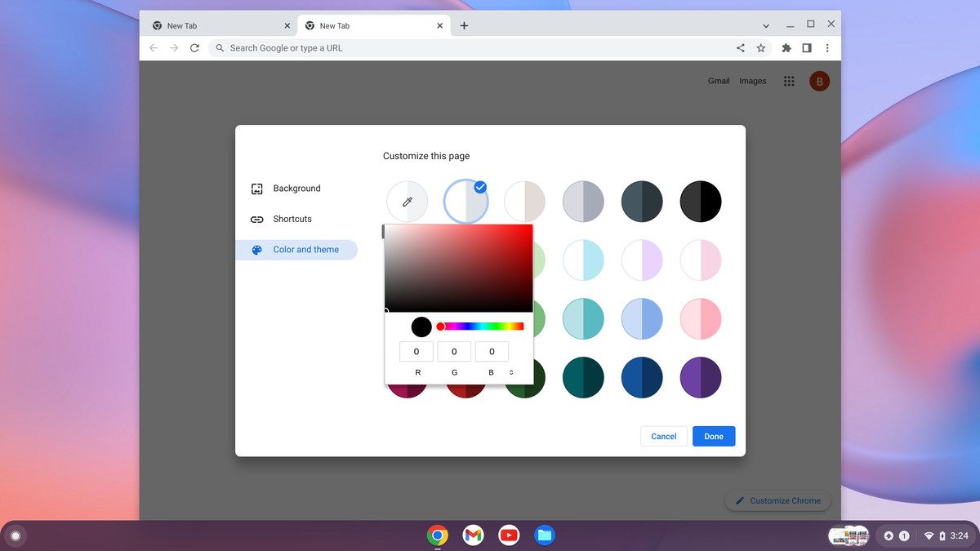Screen dimensions: 980x551
Task: Select the checked default white theme
Action: coord(465,202)
